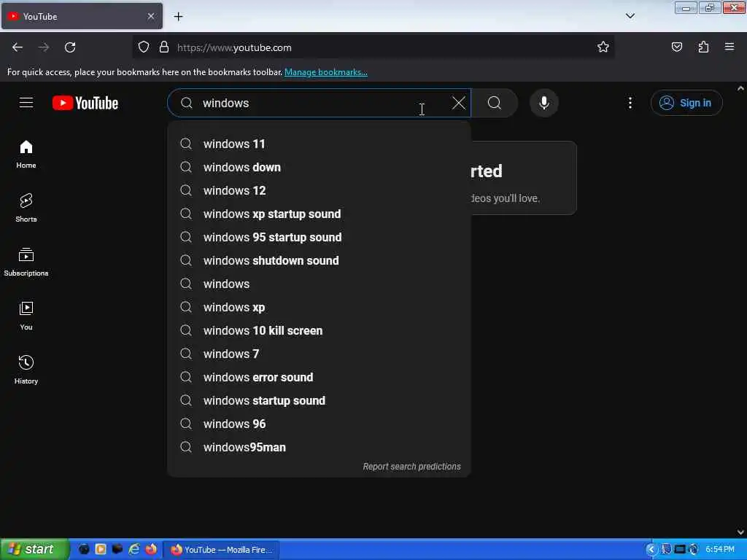Choose windows xp startup sound suggestion

[x=319, y=214]
